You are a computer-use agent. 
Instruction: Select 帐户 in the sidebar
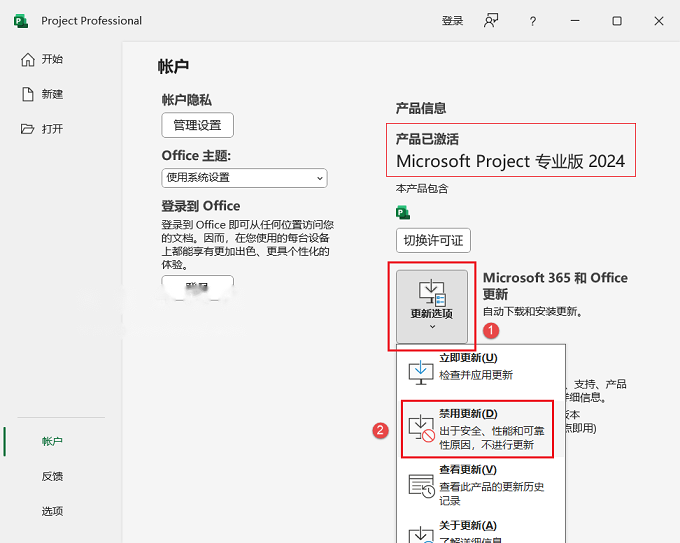pyautogui.click(x=52, y=442)
